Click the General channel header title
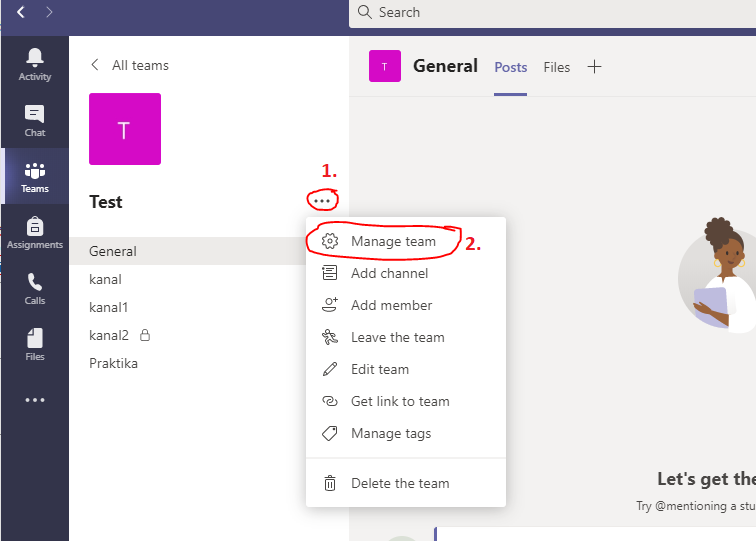This screenshot has height=541, width=756. [445, 66]
